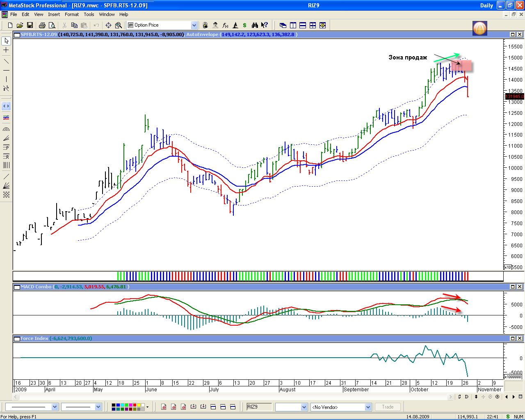Tile windows in stacked rows via toolbar icon
The height and width of the screenshot is (420, 525).
click(x=303, y=25)
